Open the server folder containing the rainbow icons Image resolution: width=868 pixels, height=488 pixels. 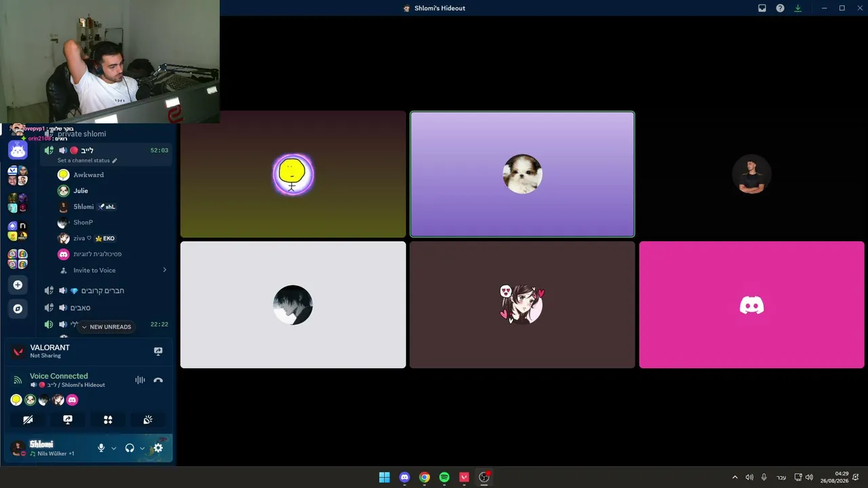pos(18,259)
